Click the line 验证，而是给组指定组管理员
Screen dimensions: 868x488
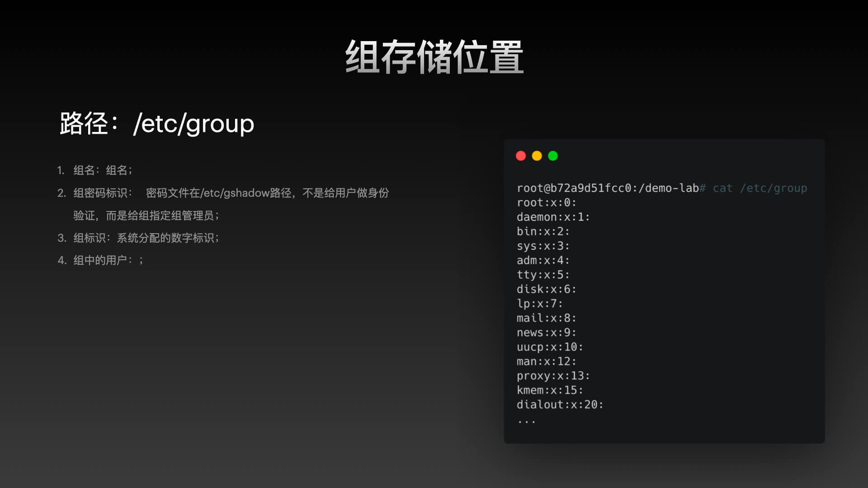146,216
